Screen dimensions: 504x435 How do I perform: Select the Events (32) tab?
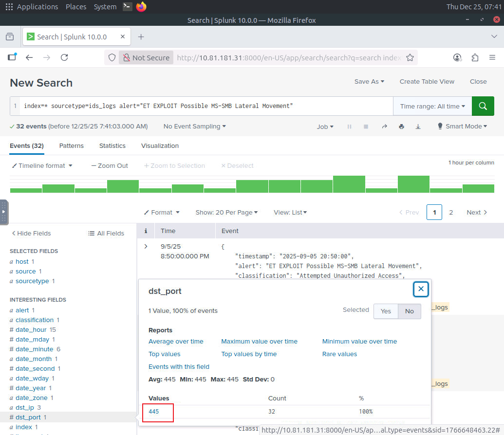tap(27, 146)
